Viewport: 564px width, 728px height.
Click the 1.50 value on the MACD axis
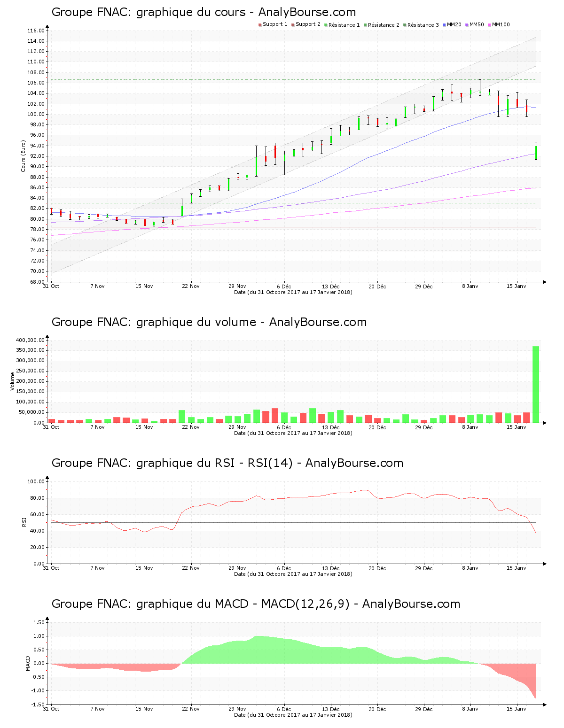point(39,622)
